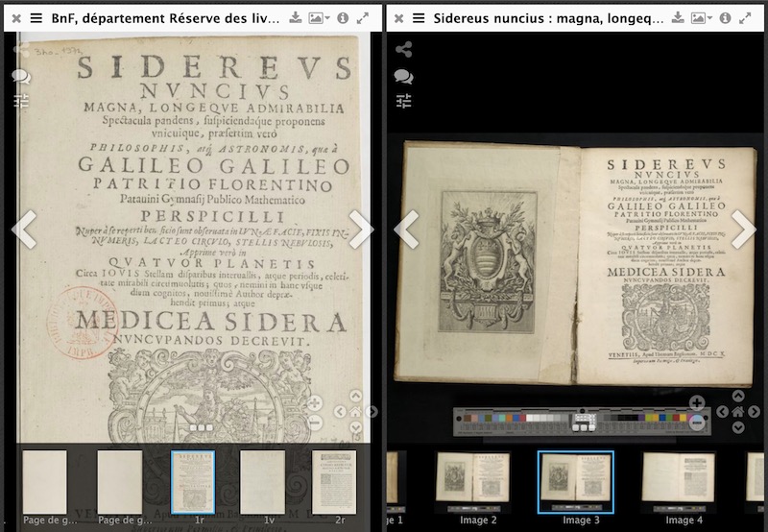Pan down in the BnF viewer
The width and height of the screenshot is (768, 532).
point(356,427)
